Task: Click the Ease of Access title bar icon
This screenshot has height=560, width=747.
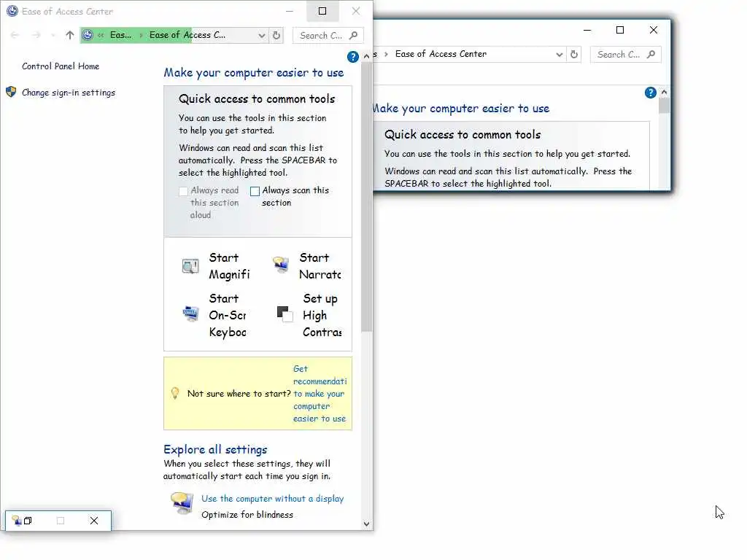Action: pos(12,11)
